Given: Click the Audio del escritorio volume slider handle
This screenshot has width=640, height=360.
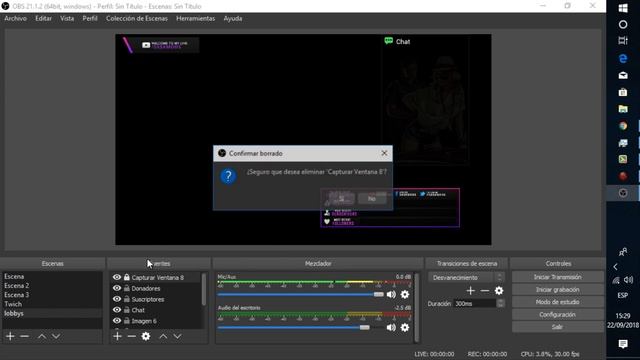Looking at the screenshot, I should (364, 327).
